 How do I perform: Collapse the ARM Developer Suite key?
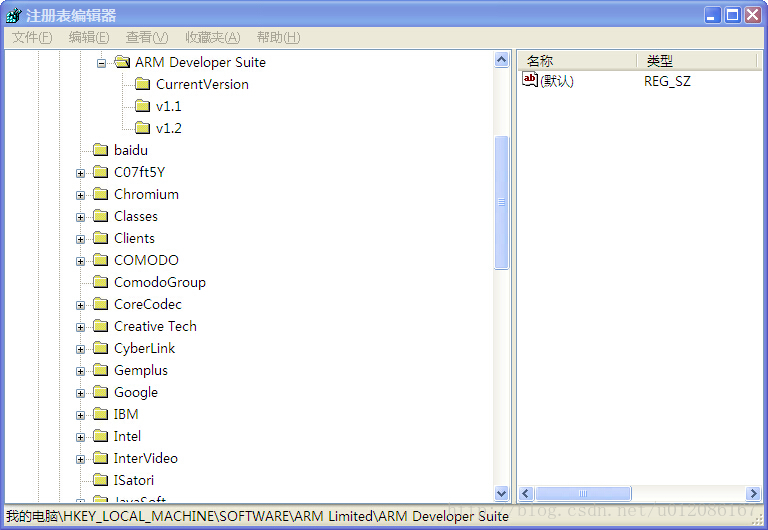(101, 63)
